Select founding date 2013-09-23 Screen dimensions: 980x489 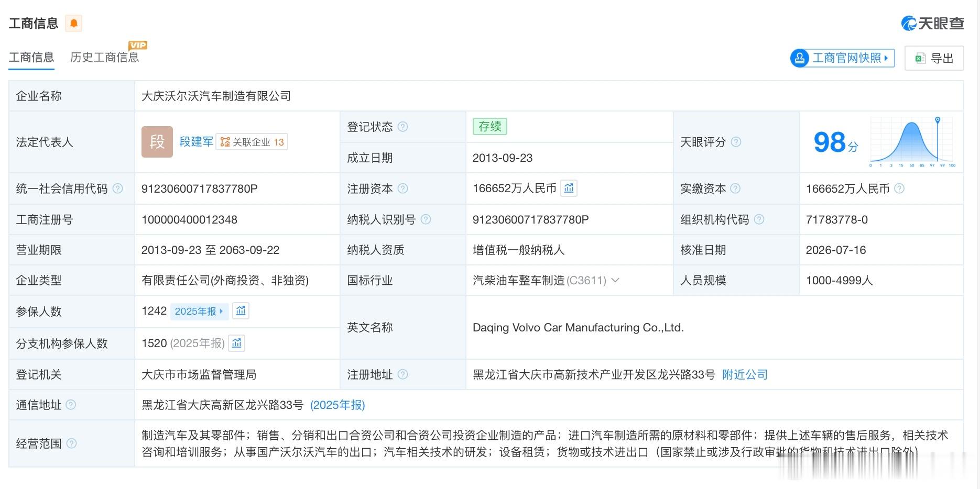point(503,158)
